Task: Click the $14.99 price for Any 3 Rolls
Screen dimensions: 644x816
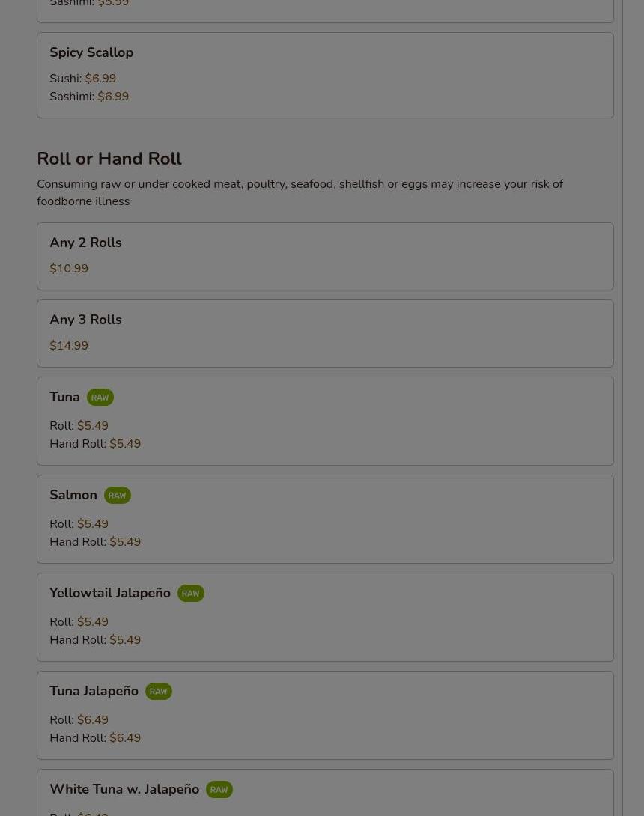Action: click(x=69, y=346)
